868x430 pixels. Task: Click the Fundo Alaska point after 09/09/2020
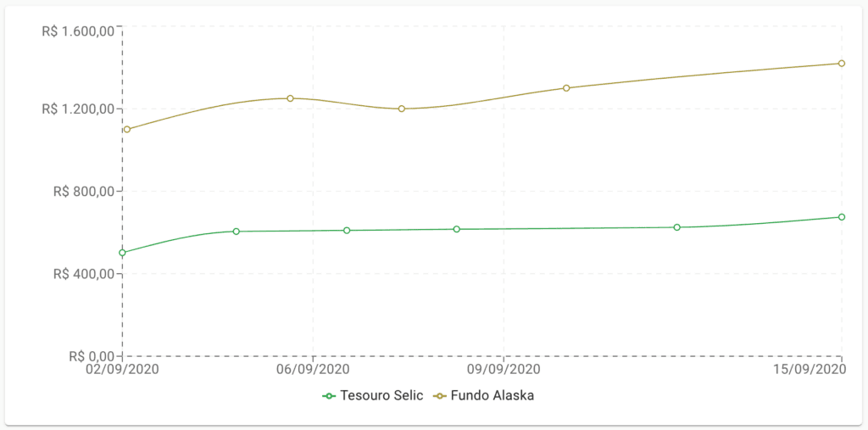coord(566,87)
